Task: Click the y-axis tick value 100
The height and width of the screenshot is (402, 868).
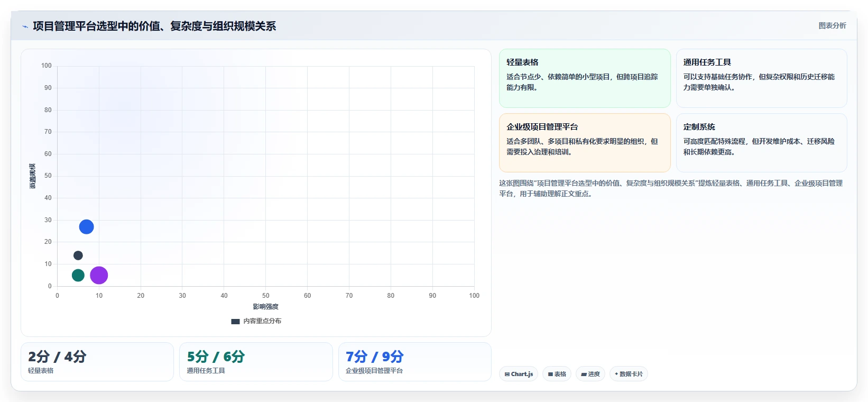Action: [47, 66]
